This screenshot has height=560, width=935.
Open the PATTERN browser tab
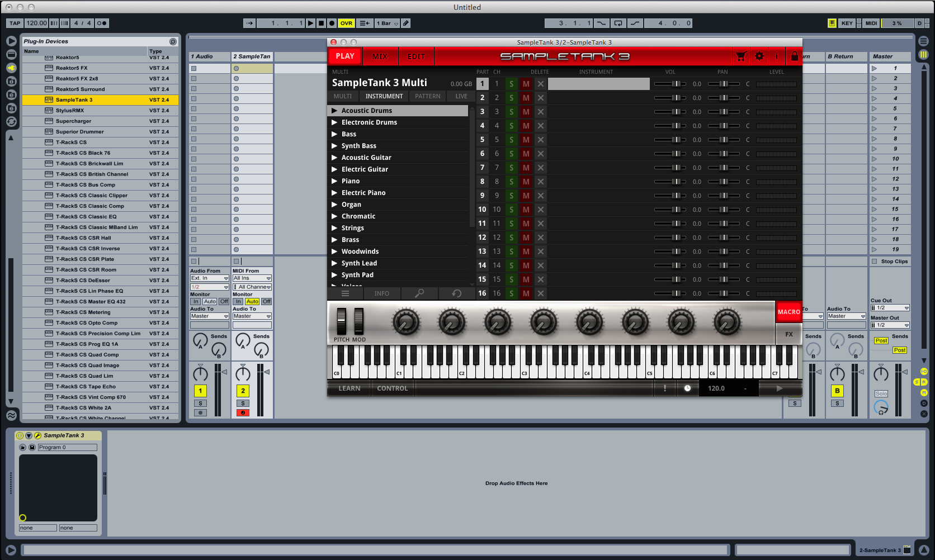coord(428,97)
